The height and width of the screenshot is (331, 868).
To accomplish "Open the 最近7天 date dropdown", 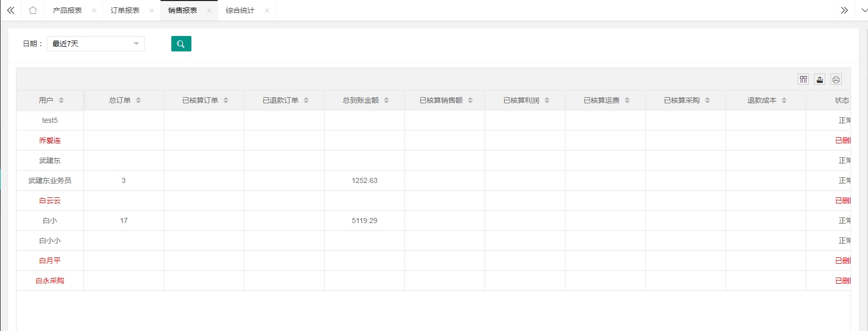I will point(96,44).
